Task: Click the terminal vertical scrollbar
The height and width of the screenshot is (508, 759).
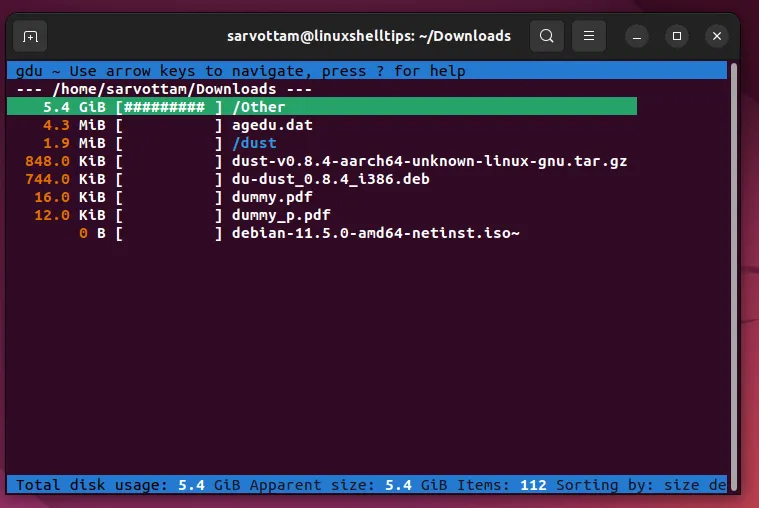Action: click(x=734, y=276)
